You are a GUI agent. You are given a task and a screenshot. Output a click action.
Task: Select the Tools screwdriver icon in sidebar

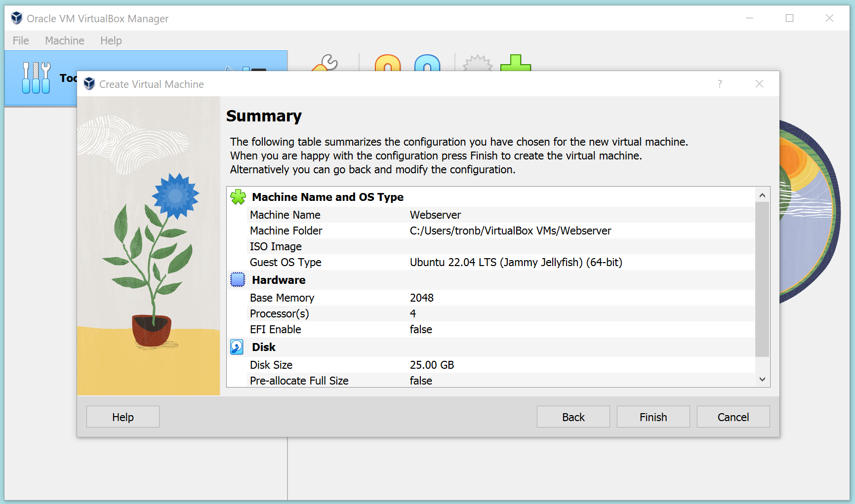[x=36, y=78]
